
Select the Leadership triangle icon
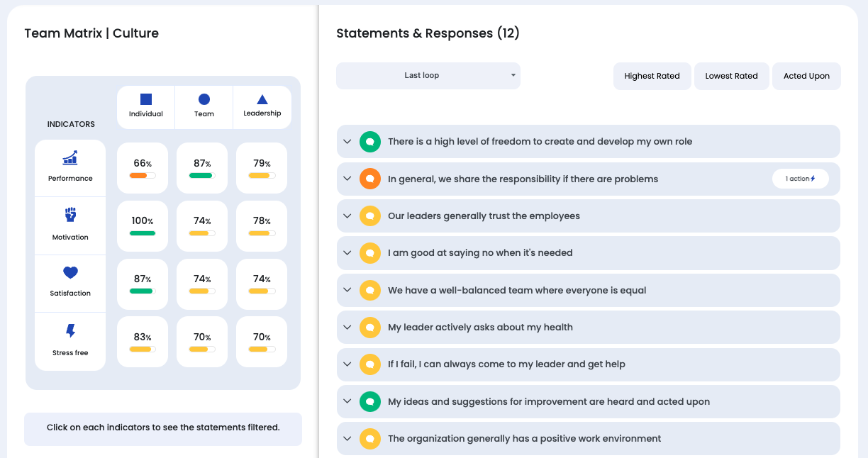point(262,100)
